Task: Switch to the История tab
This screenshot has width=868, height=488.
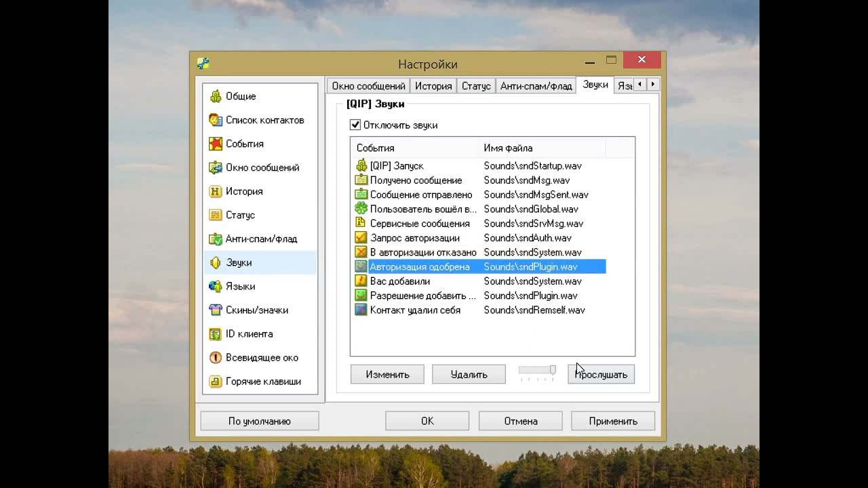Action: coord(433,86)
